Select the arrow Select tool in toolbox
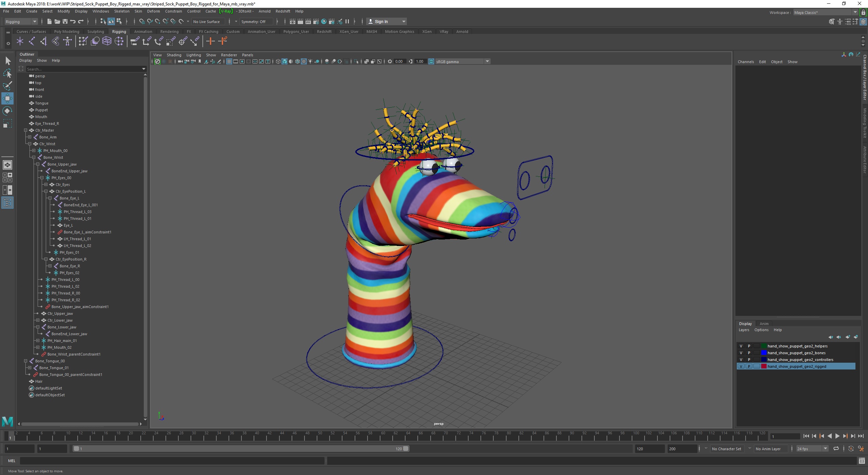This screenshot has width=868, height=475. pyautogui.click(x=7, y=61)
